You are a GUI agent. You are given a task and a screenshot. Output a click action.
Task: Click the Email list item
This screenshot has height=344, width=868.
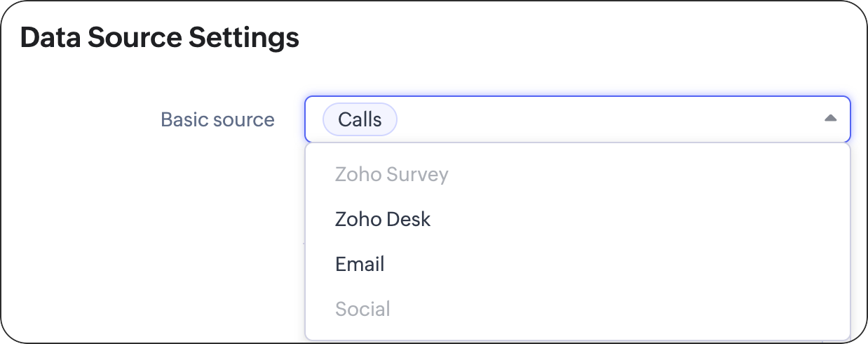[x=360, y=264]
